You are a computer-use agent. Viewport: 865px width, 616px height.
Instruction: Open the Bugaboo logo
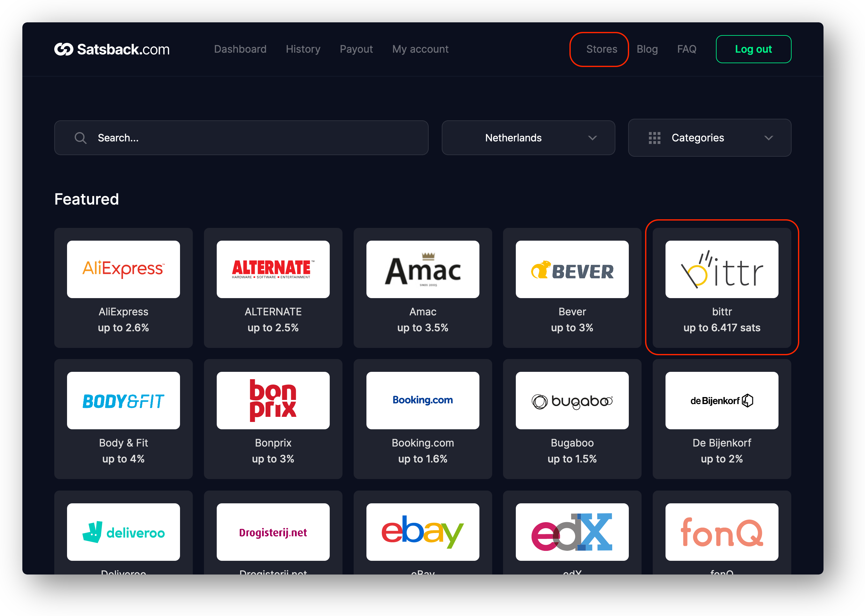[572, 400]
